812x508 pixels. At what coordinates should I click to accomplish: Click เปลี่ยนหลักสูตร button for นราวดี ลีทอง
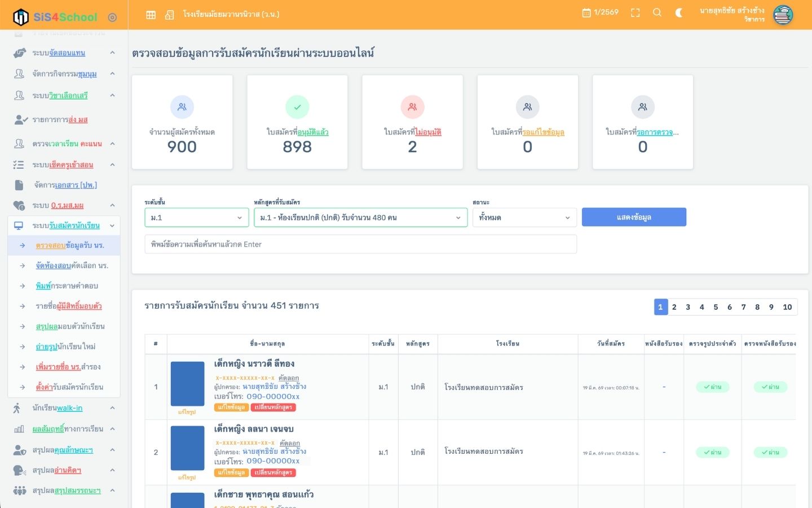273,407
